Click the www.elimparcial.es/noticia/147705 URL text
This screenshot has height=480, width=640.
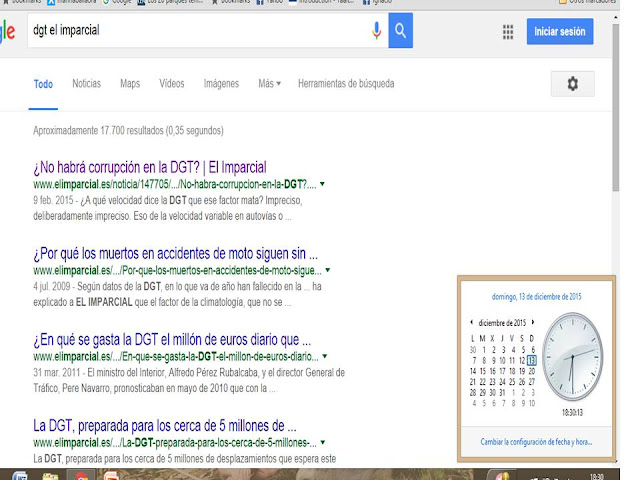coord(175,184)
